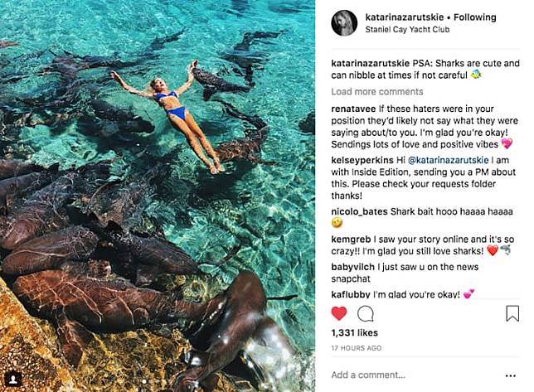Screen dimensions: 534x392
Task: View the 1,331 likes list
Action: [353, 332]
